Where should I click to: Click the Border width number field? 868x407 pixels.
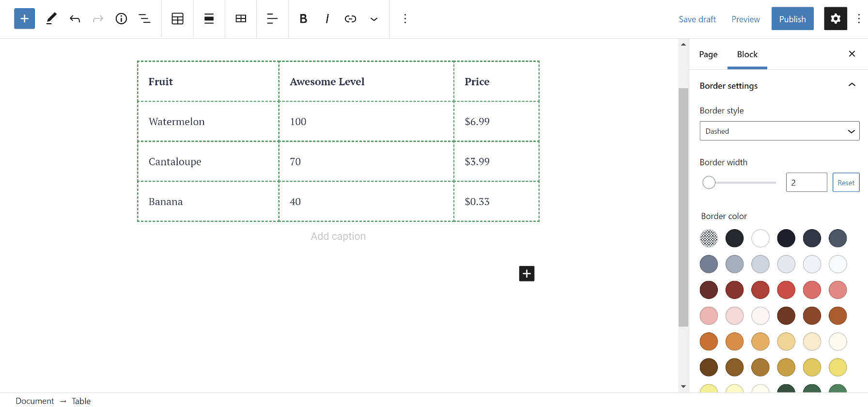click(806, 183)
